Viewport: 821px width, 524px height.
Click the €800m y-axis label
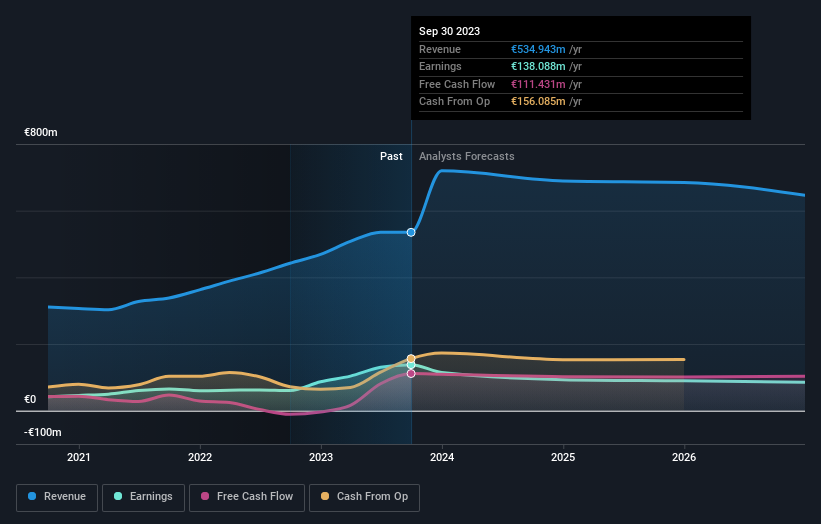click(x=41, y=132)
